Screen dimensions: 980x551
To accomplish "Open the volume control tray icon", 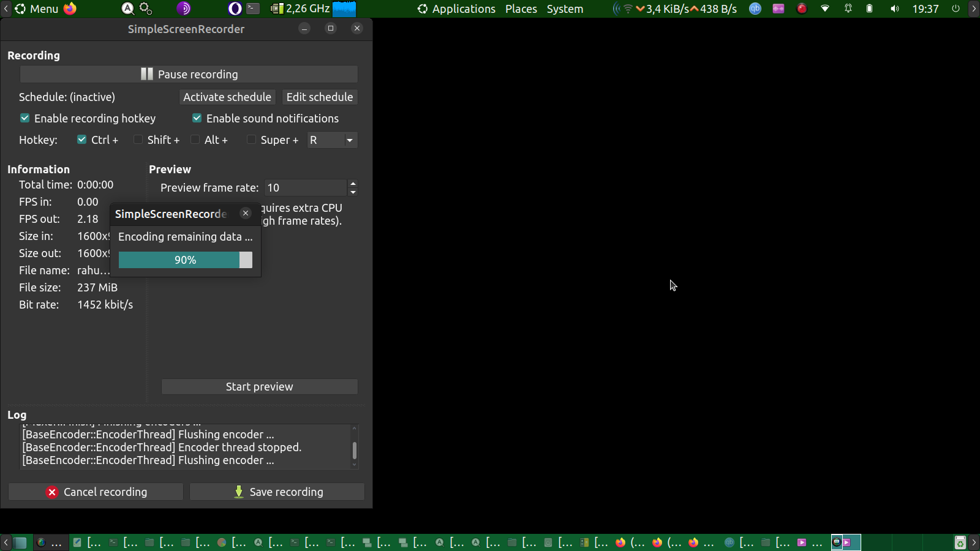I will (x=895, y=9).
